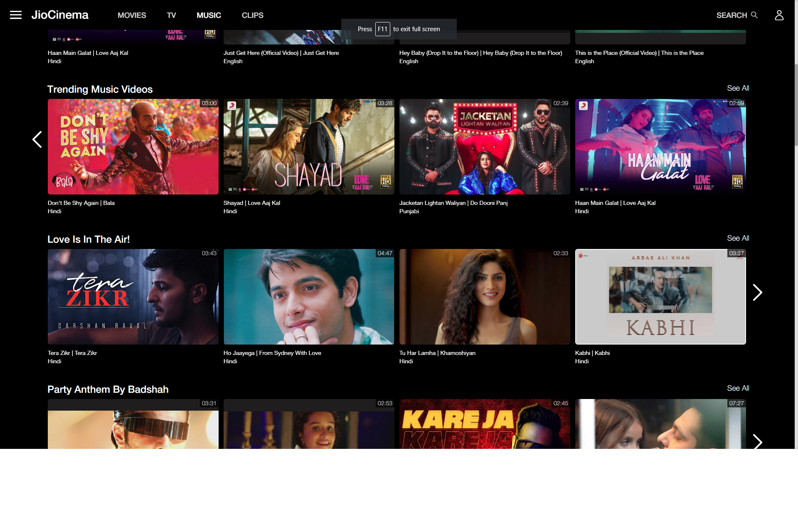Image resolution: width=798 pixels, height=532 pixels.
Task: Open the search magnifier
Action: pyautogui.click(x=754, y=15)
